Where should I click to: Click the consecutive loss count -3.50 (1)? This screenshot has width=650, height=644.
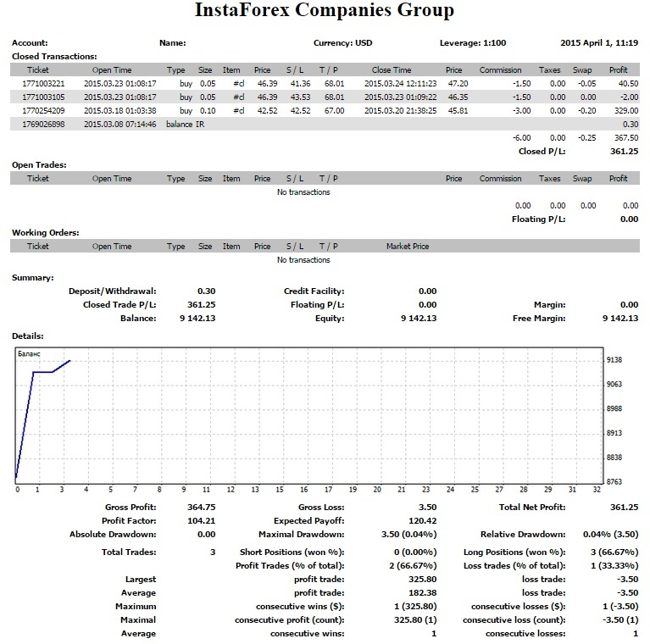(x=620, y=620)
